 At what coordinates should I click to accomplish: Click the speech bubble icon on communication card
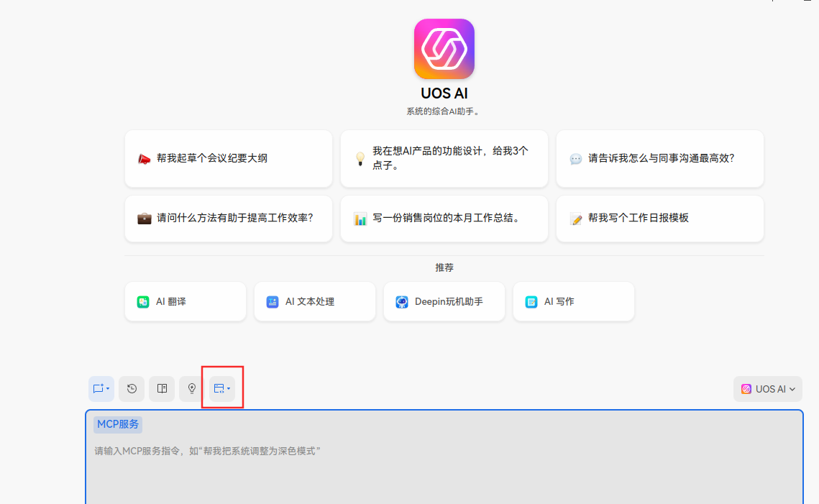click(575, 159)
